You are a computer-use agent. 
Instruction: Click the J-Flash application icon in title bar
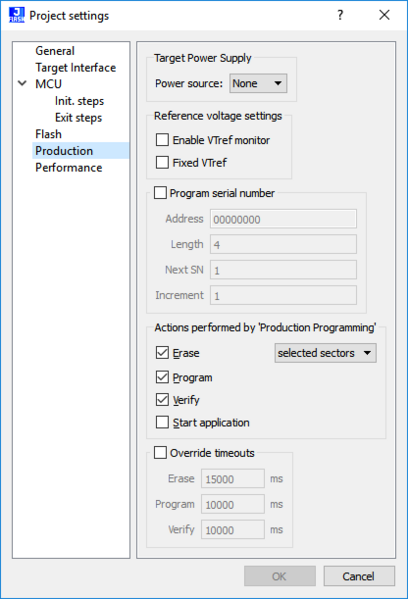pos(16,15)
